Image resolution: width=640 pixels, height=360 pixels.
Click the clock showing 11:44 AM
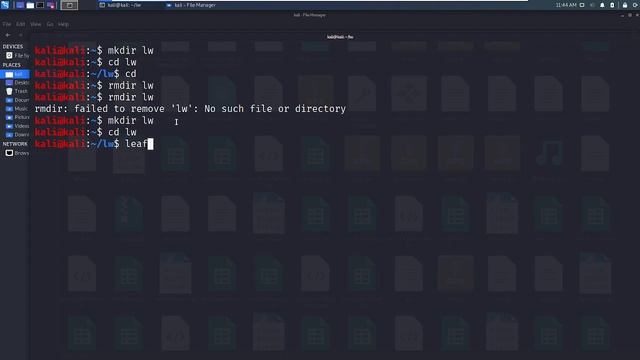click(566, 5)
